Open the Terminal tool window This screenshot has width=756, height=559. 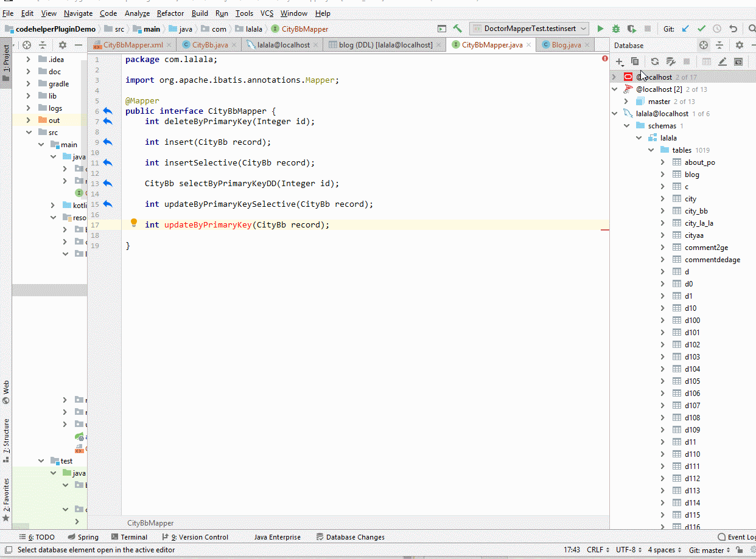point(128,537)
